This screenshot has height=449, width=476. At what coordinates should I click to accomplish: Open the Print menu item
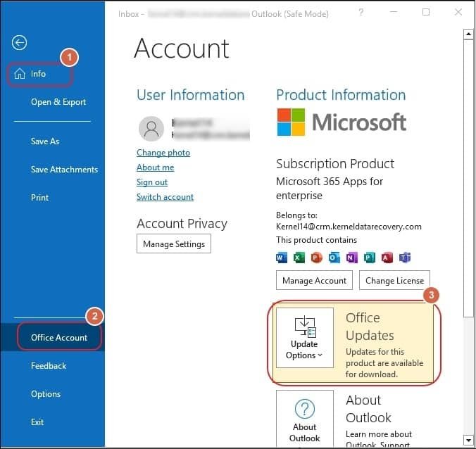pyautogui.click(x=39, y=198)
